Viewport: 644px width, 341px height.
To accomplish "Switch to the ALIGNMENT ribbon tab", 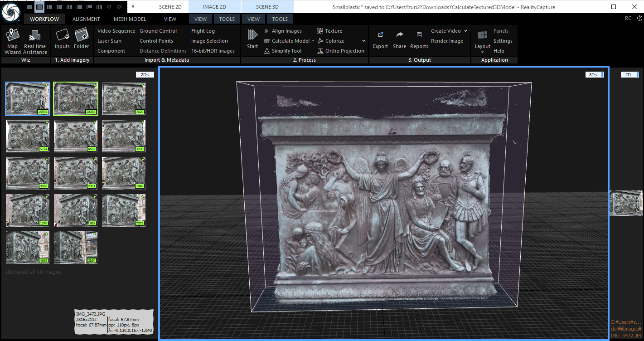I will (86, 19).
